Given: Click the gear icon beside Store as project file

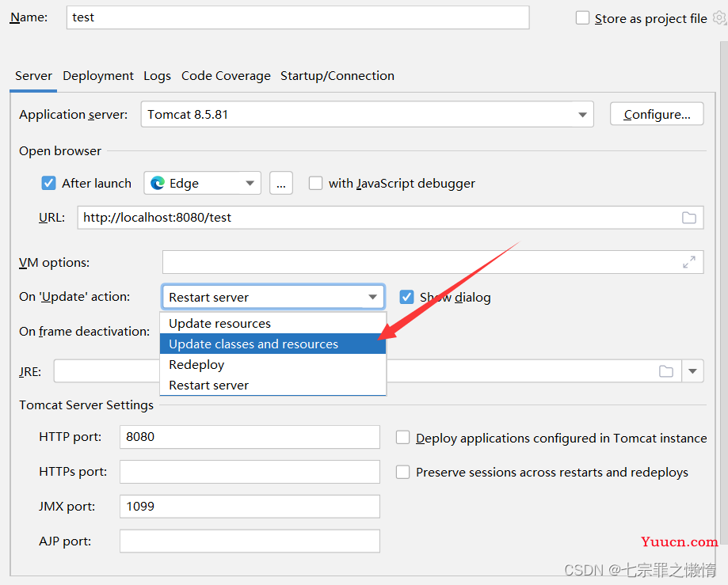Looking at the screenshot, I should pyautogui.click(x=719, y=18).
